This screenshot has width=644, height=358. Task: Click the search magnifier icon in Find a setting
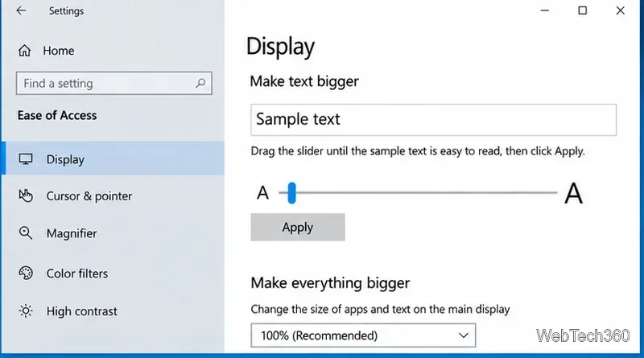click(x=200, y=84)
